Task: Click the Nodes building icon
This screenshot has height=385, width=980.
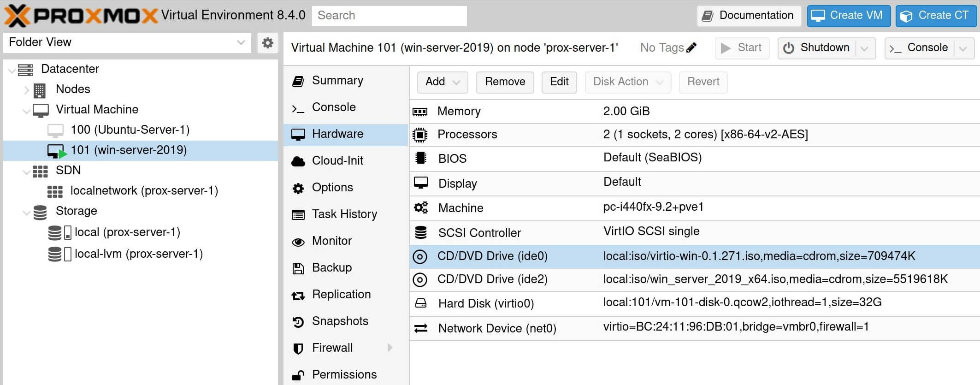Action: pyautogui.click(x=40, y=90)
